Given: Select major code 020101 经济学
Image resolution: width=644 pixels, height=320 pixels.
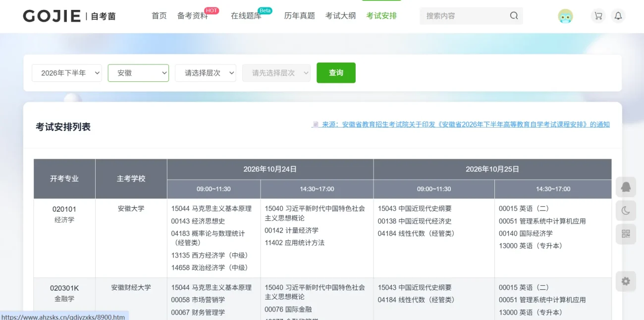Looking at the screenshot, I should [64, 214].
